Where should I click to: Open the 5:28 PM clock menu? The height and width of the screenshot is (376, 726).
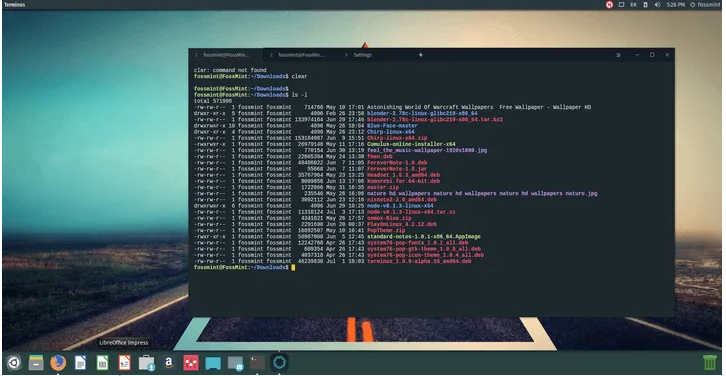coord(676,5)
